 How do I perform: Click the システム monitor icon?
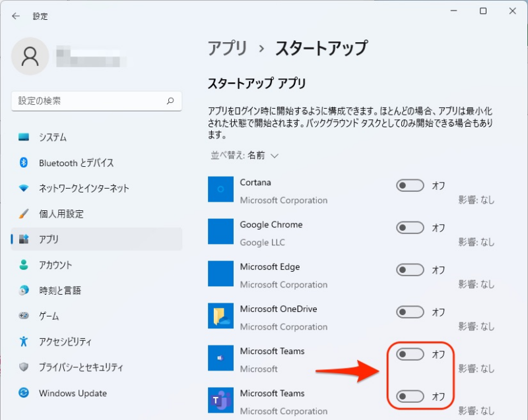click(x=24, y=137)
